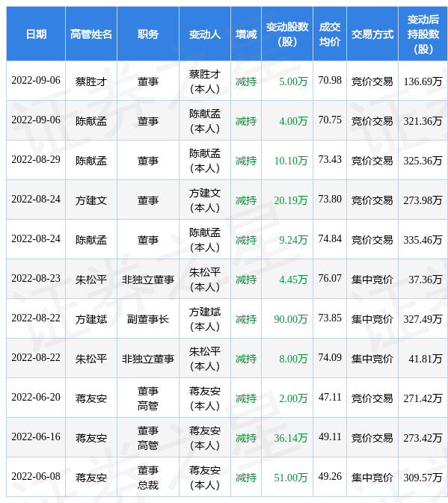This screenshot has width=448, height=503.
Task: Click the 47.11 average price cell
Action: tap(330, 397)
